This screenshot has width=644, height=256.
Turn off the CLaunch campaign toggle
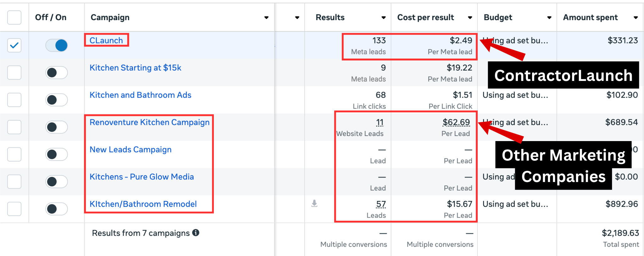57,45
